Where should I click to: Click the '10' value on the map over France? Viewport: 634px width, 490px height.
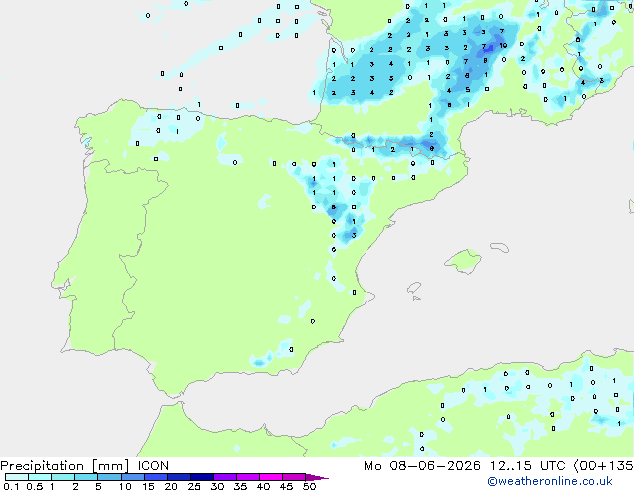coord(503,45)
